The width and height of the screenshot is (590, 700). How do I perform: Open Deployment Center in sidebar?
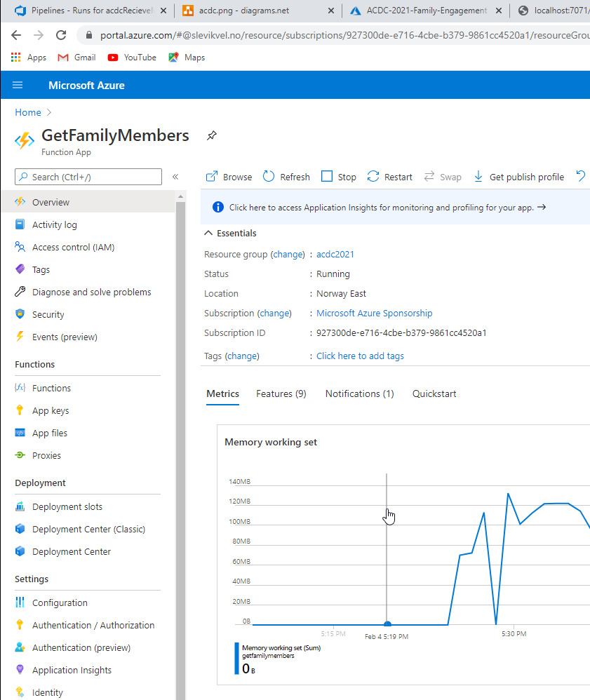(x=72, y=551)
